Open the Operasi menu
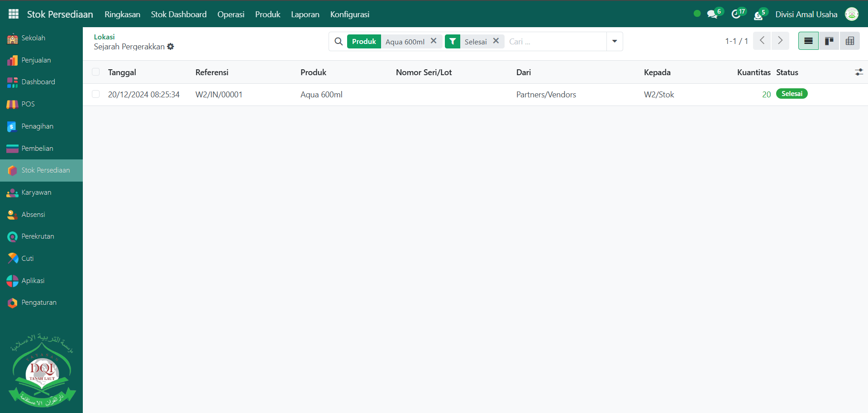This screenshot has width=868, height=413. 231,14
